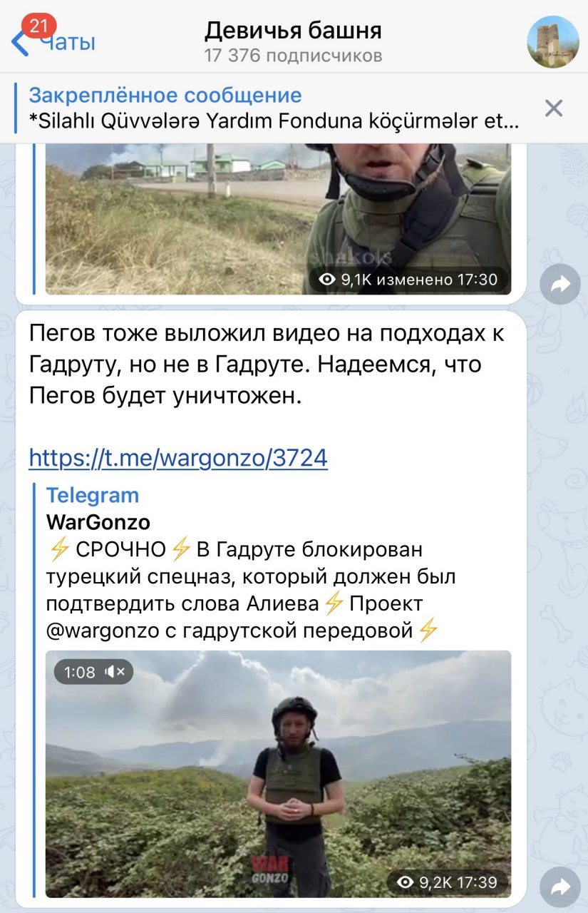The height and width of the screenshot is (913, 588).
Task: Forward the first video post with share arrow
Action: point(559,285)
